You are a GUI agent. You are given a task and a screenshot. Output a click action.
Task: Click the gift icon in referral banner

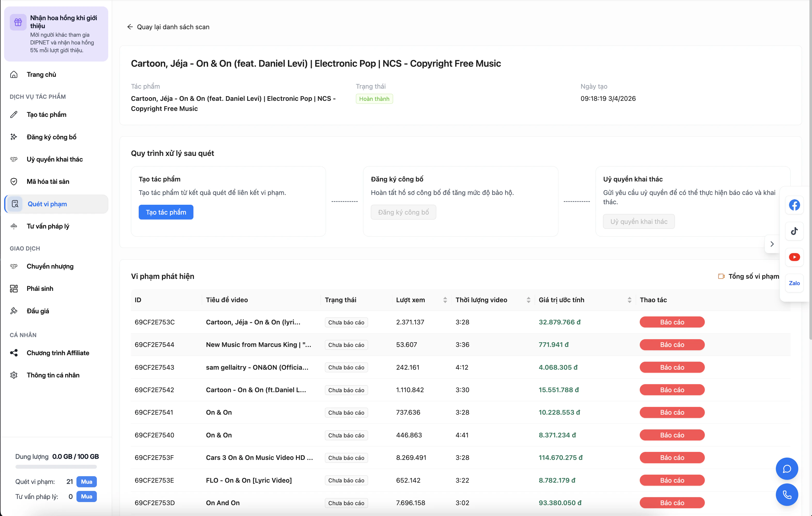click(x=18, y=22)
